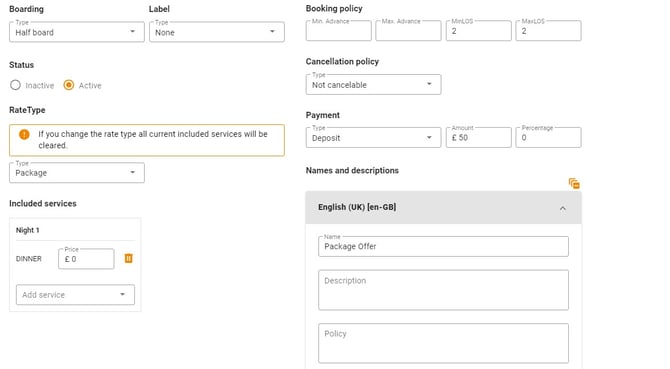Click the Night 1 heading text

(x=27, y=230)
